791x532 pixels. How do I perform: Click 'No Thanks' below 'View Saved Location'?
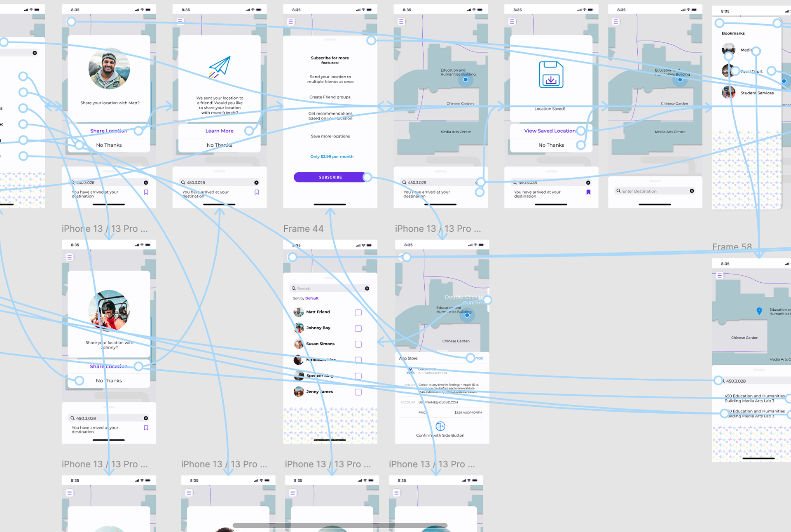click(551, 145)
